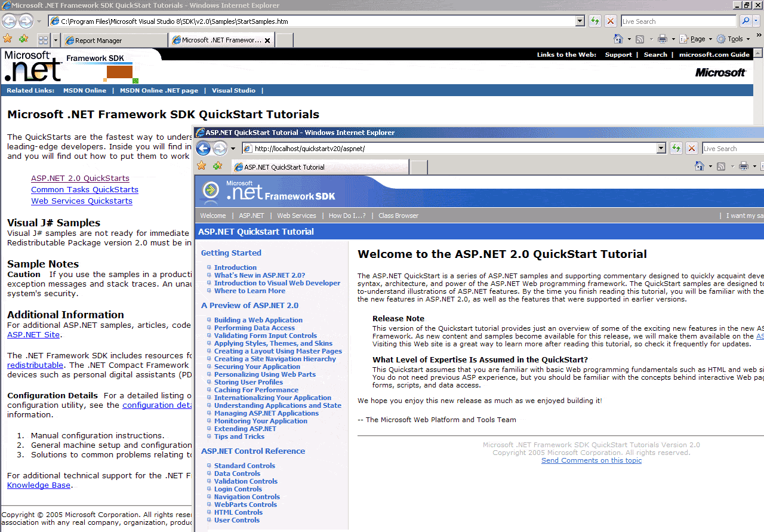Select the ASP.NET QuickStart Tutorial tab
The image size is (764, 532).
pos(320,167)
